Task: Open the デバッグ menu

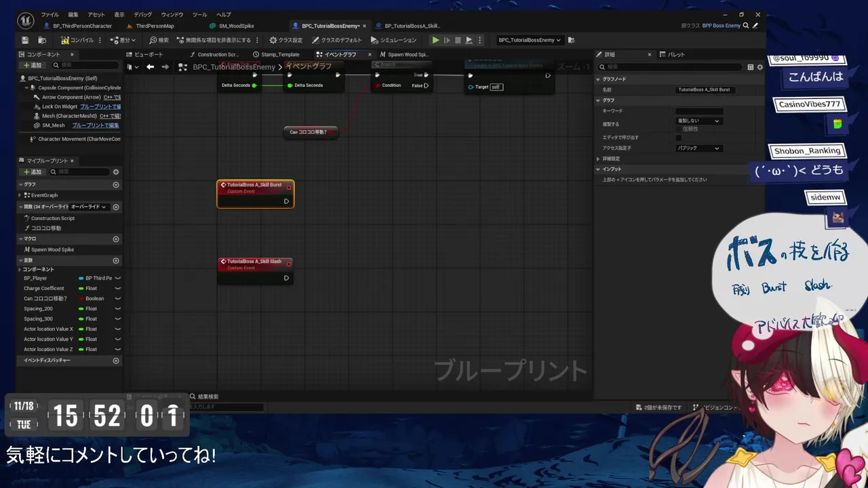Action: (x=143, y=15)
